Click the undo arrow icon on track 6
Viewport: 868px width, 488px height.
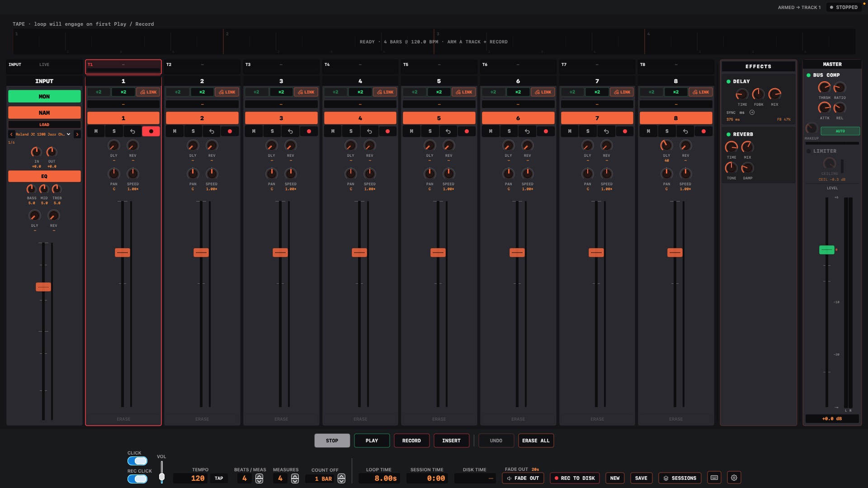click(x=527, y=131)
